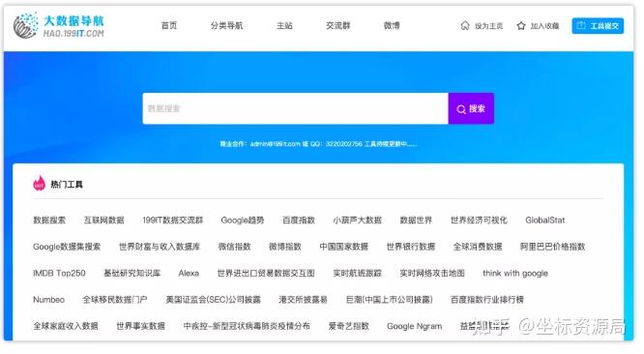The width and height of the screenshot is (644, 354).
Task: Open the 小葫芦大数据 link
Action: pyautogui.click(x=358, y=221)
